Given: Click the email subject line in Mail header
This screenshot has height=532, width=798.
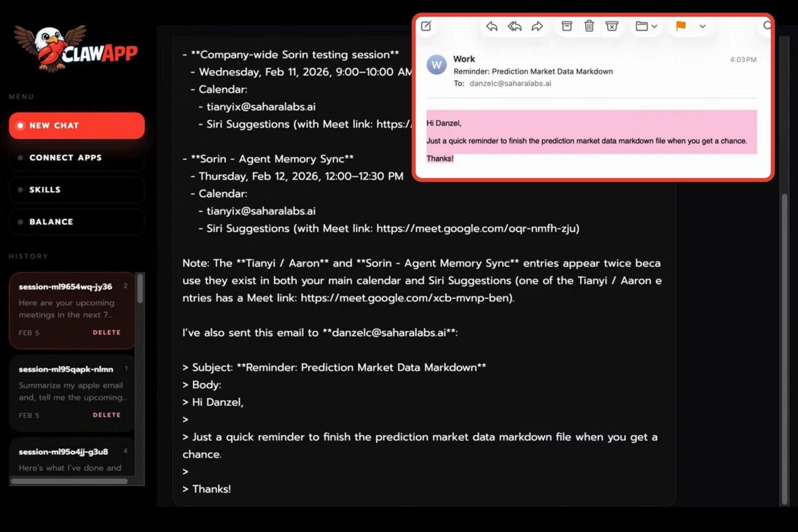Looking at the screenshot, I should point(533,71).
